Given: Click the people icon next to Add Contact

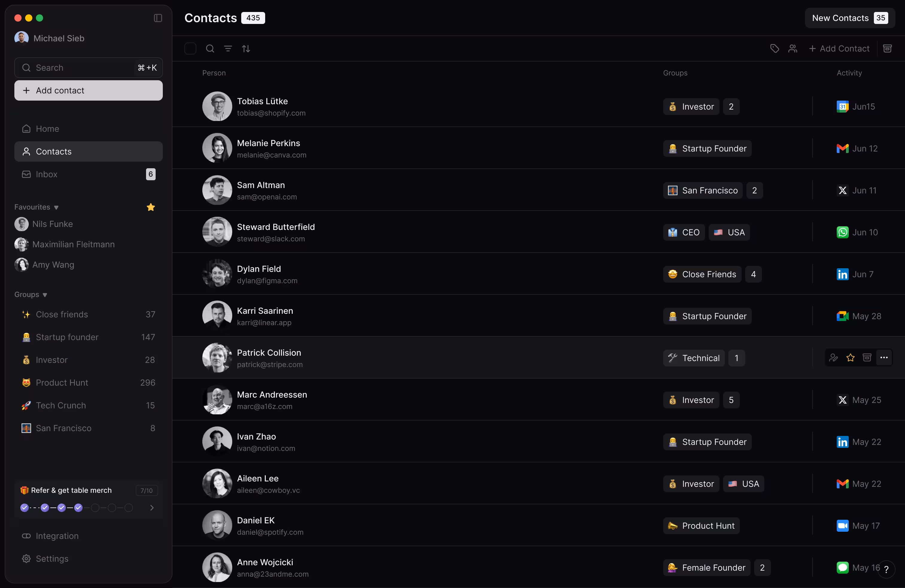Looking at the screenshot, I should pyautogui.click(x=793, y=49).
